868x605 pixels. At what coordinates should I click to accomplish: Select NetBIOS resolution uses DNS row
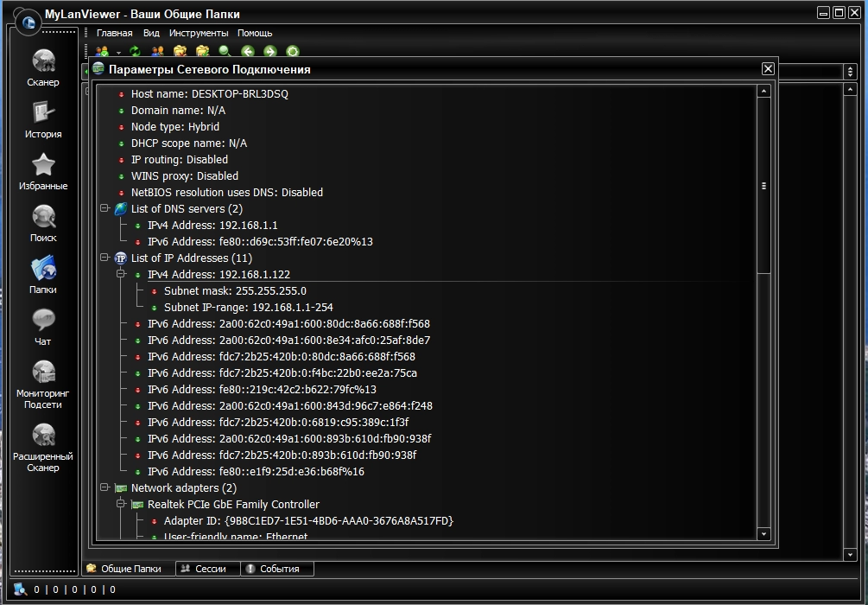tap(227, 193)
